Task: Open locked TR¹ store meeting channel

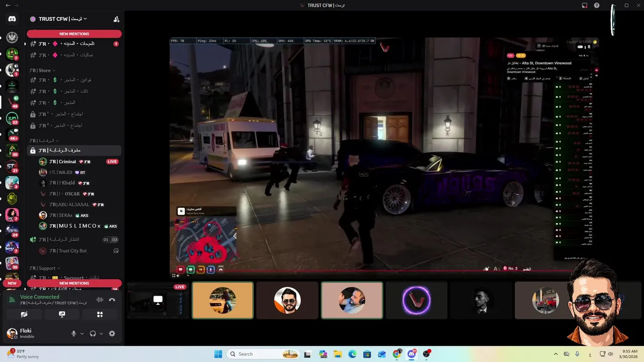Action: (x=74, y=114)
